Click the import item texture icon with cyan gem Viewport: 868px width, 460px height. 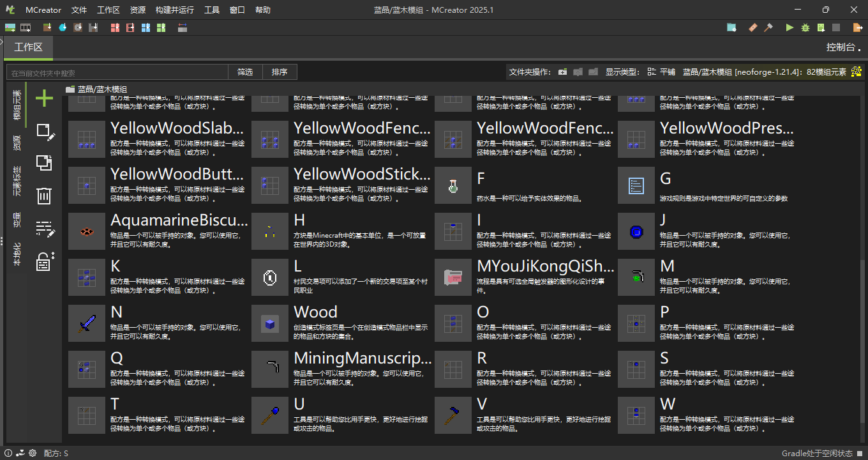[63, 27]
